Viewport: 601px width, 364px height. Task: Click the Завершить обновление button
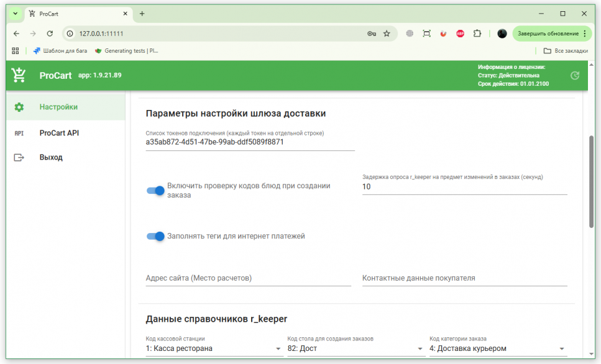(549, 34)
